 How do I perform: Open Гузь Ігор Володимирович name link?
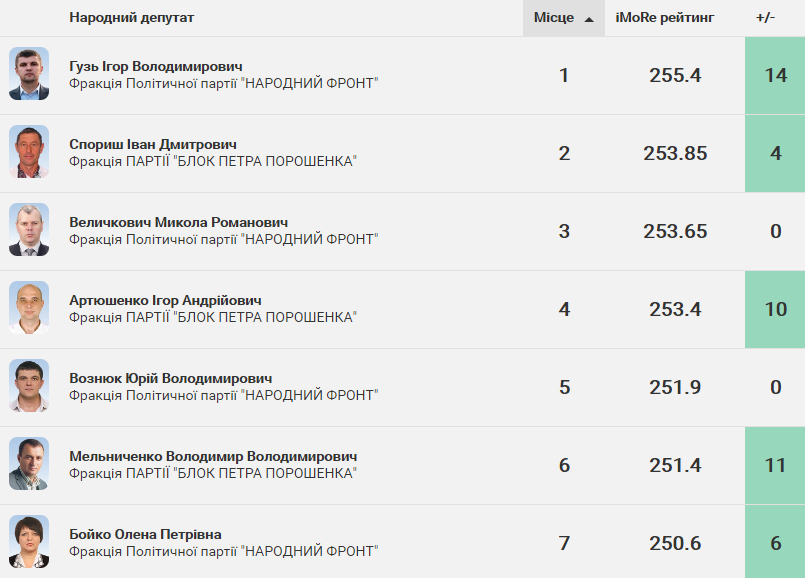(x=156, y=66)
